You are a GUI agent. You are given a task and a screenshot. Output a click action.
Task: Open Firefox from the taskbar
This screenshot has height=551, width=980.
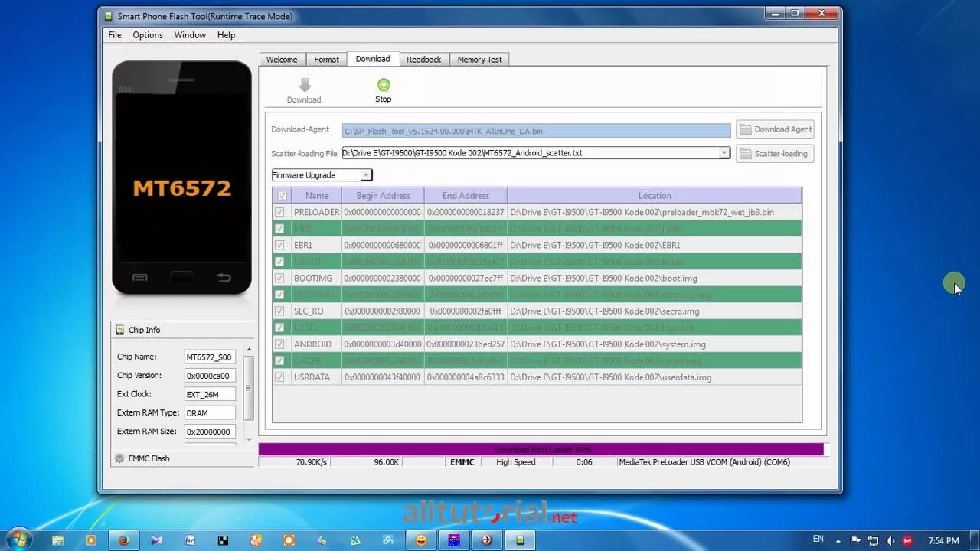(x=124, y=540)
